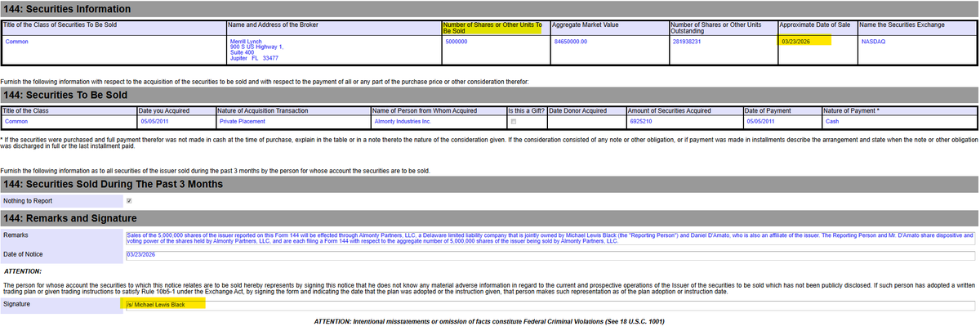The width and height of the screenshot is (980, 331).
Task: Click the Date of Notice field
Action: coord(550,255)
